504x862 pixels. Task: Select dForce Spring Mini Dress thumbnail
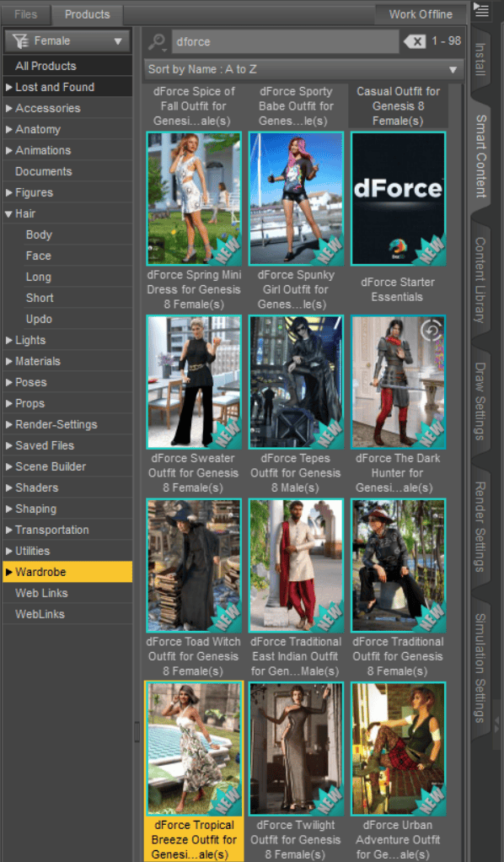pos(194,198)
